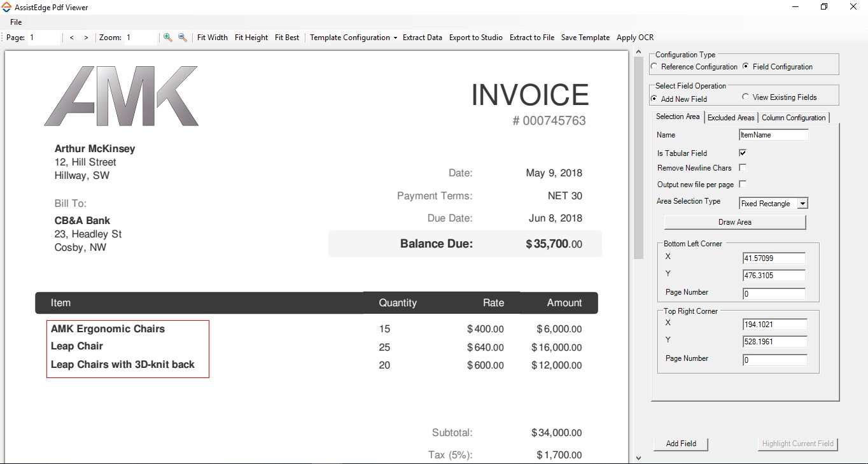This screenshot has width=868, height=464.
Task: Open the Area Selection Type dropdown
Action: [x=804, y=203]
